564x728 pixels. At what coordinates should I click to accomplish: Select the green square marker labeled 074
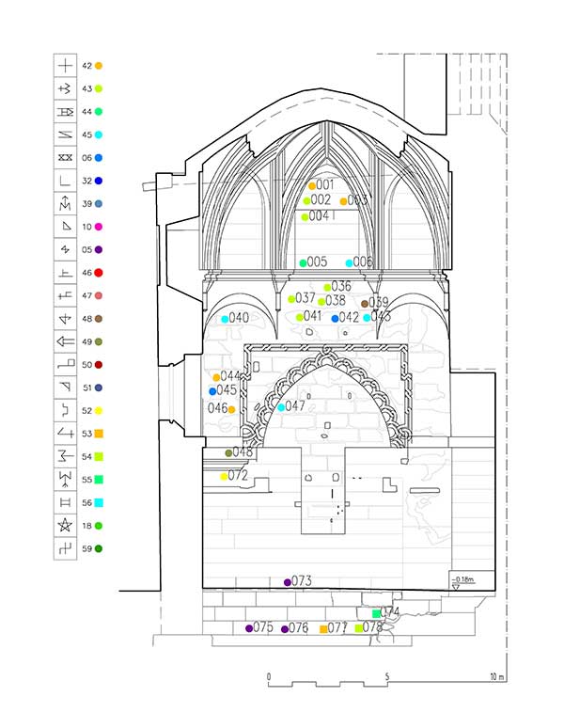(x=376, y=614)
